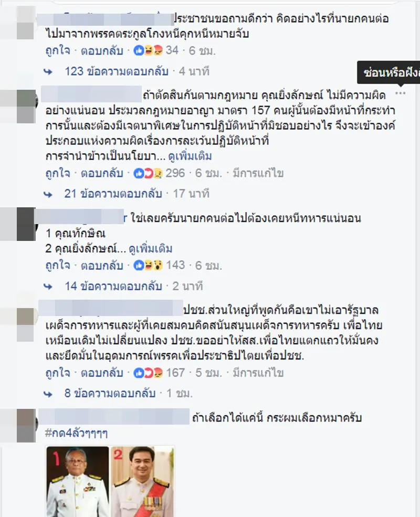Open the attached photo labeled 1
Image resolution: width=420 pixels, height=517 pixels.
(x=78, y=481)
